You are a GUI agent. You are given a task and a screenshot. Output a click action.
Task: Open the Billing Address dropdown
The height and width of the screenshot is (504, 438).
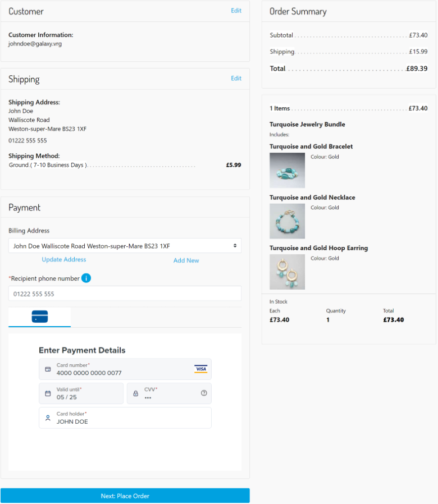pyautogui.click(x=125, y=246)
